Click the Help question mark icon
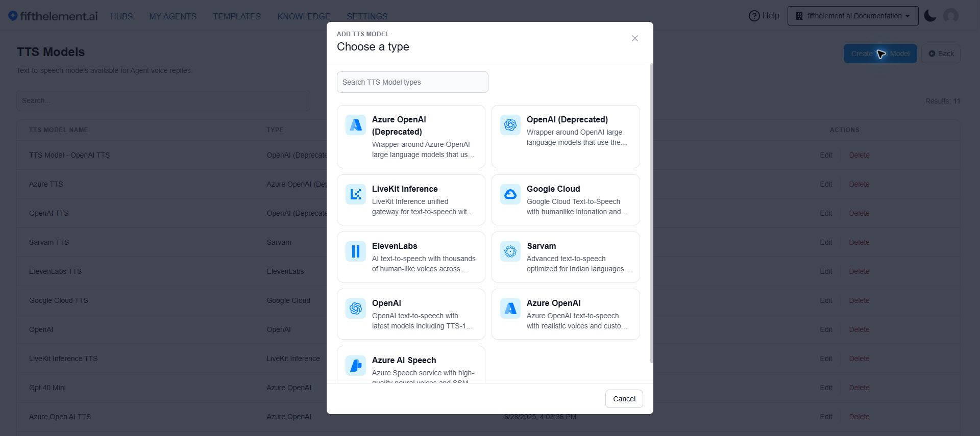This screenshot has height=436, width=980. click(754, 16)
